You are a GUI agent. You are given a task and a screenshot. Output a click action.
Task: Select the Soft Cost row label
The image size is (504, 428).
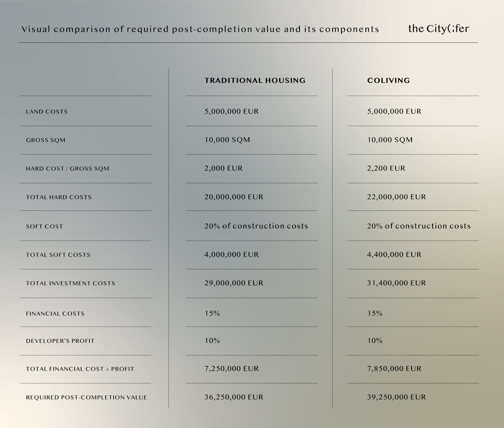click(x=45, y=226)
